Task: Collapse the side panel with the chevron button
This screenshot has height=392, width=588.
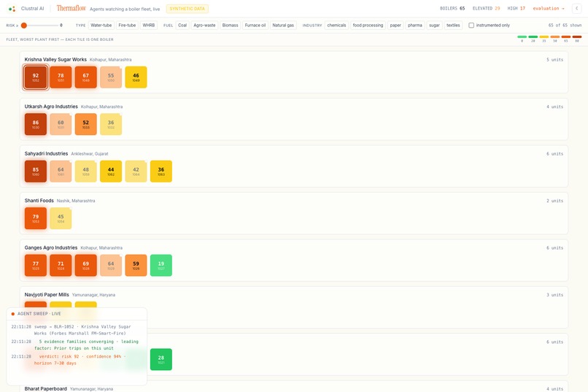Action: 576,8
